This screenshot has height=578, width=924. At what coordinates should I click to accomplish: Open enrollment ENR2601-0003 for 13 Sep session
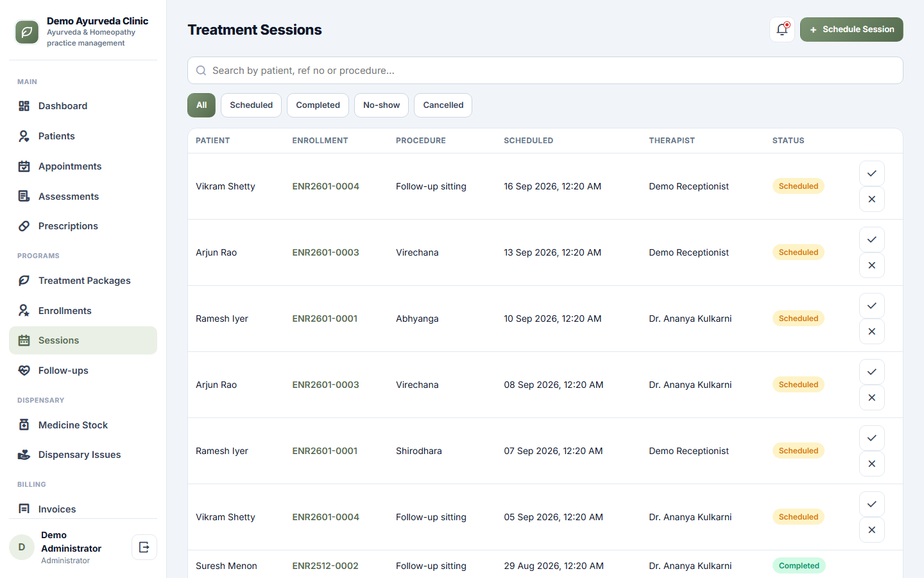(x=325, y=252)
